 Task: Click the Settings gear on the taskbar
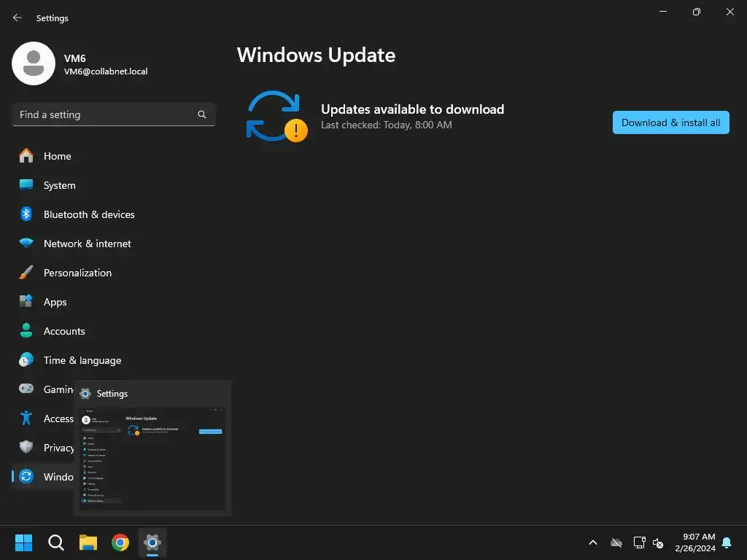pyautogui.click(x=152, y=542)
